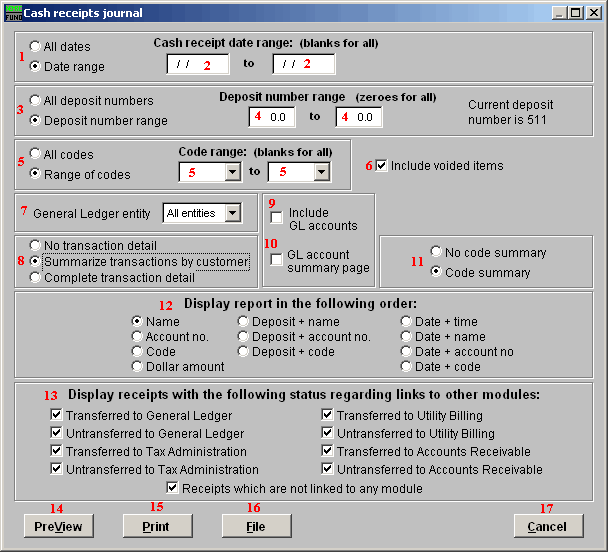This screenshot has width=608, height=552.
Task: Select Dollar amount display order
Action: (x=138, y=367)
